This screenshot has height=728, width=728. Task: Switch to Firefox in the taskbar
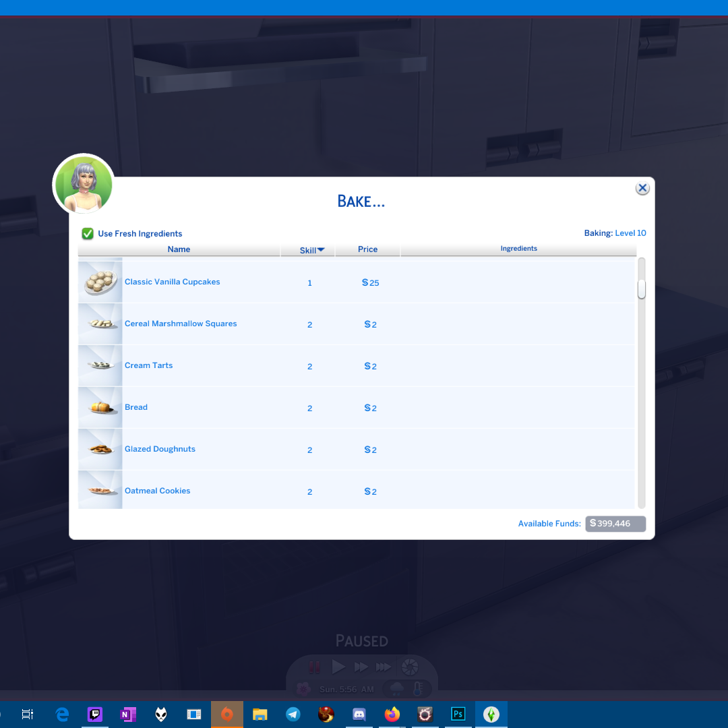(x=392, y=714)
